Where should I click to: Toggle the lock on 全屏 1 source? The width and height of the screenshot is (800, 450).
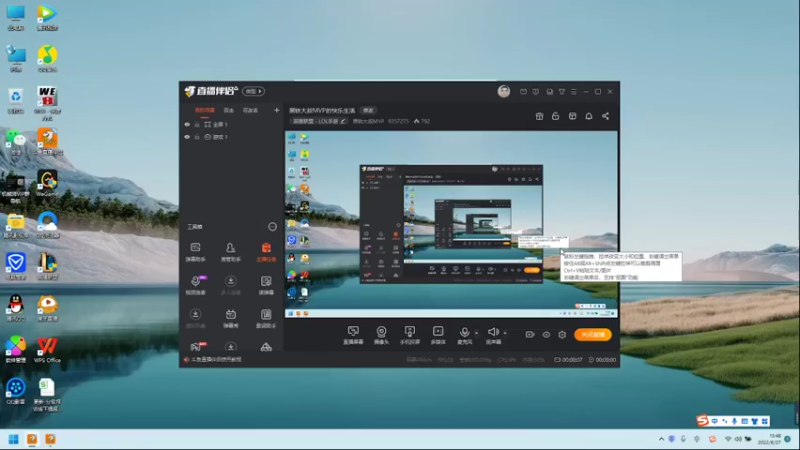pyautogui.click(x=197, y=124)
